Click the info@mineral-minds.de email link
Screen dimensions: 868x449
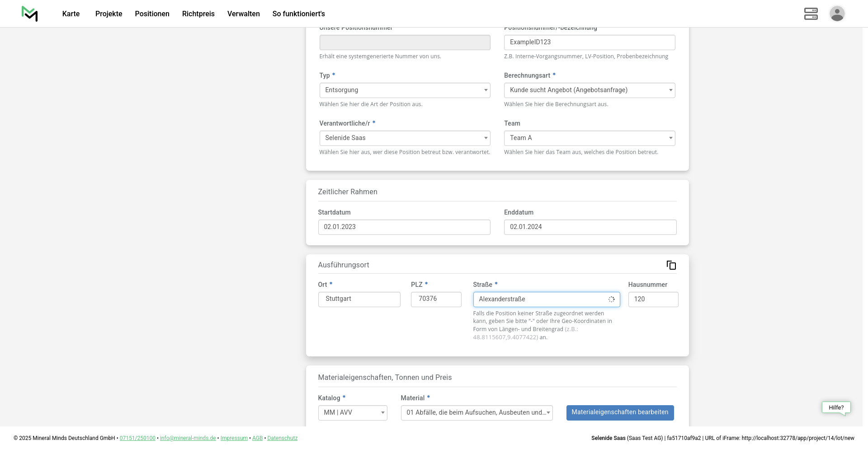pyautogui.click(x=188, y=438)
